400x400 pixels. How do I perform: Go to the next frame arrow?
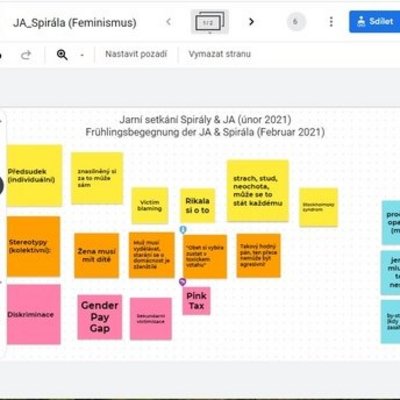251,22
